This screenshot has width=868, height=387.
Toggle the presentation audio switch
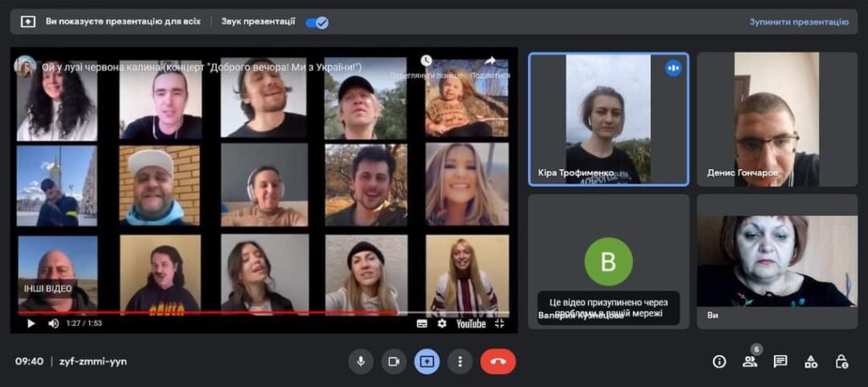317,22
